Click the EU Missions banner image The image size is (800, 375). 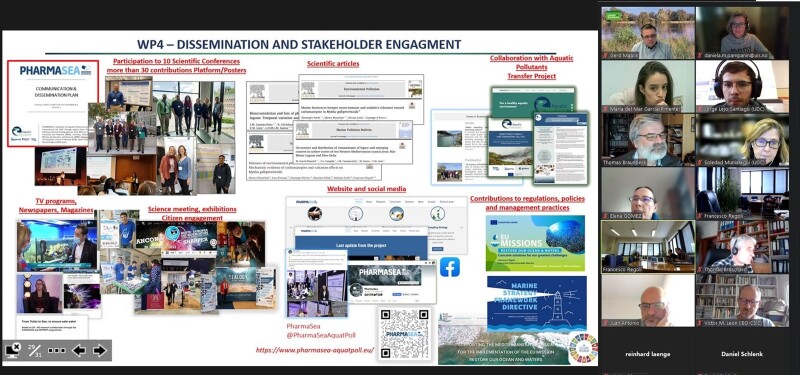click(536, 243)
